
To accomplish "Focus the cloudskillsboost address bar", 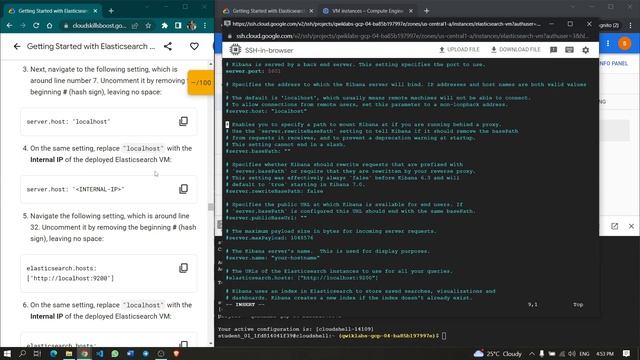I will coord(100,25).
